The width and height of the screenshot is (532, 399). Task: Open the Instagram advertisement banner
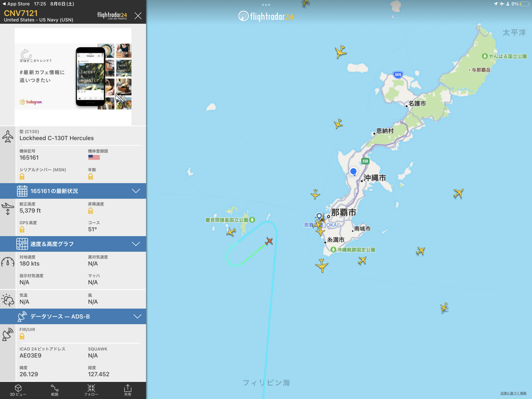click(x=73, y=77)
